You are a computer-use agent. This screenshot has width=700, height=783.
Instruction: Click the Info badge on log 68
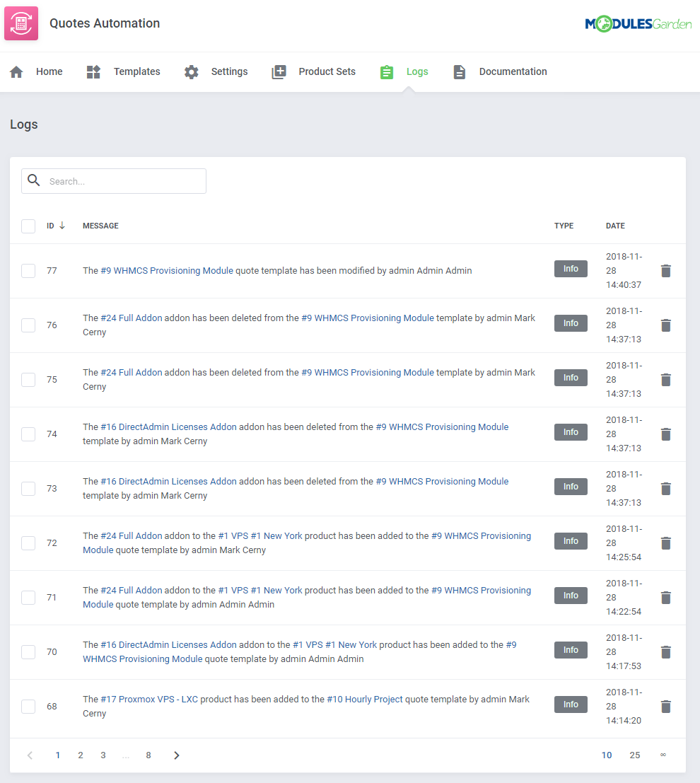click(x=571, y=704)
